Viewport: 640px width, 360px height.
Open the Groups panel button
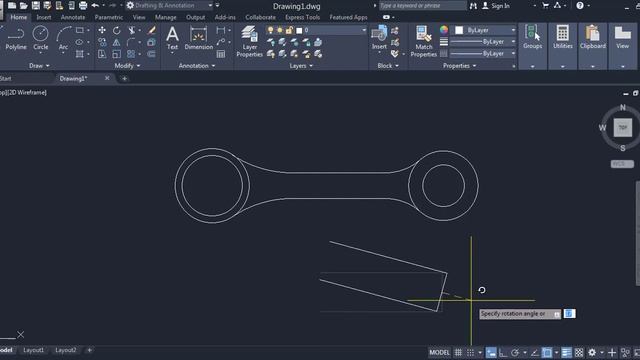(x=533, y=46)
